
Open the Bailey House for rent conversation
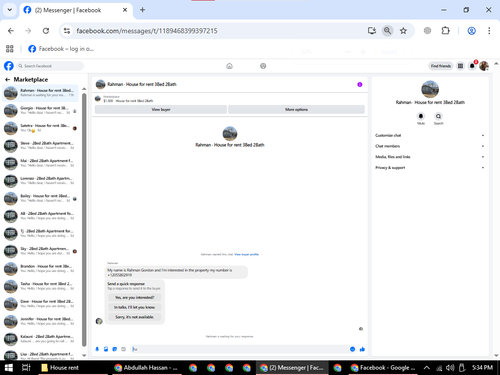coord(40,198)
